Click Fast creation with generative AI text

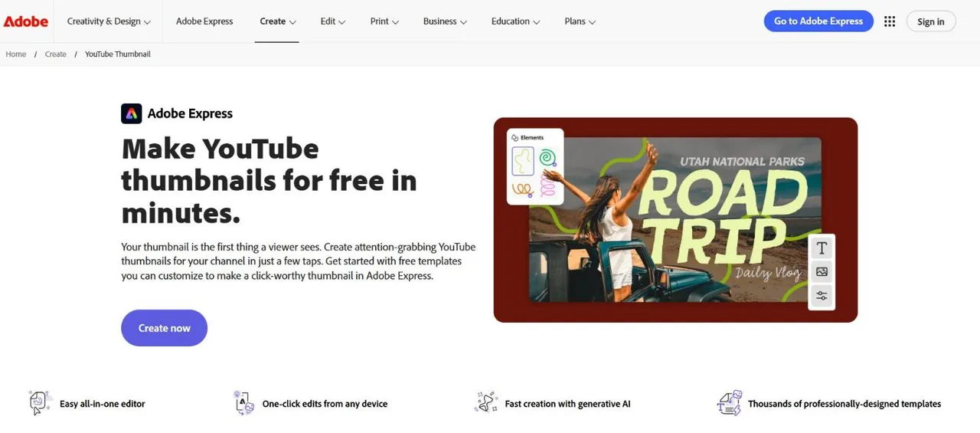click(x=567, y=404)
